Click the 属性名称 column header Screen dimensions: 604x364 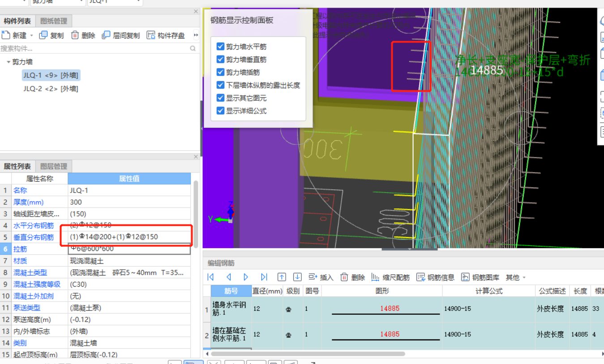pos(39,178)
